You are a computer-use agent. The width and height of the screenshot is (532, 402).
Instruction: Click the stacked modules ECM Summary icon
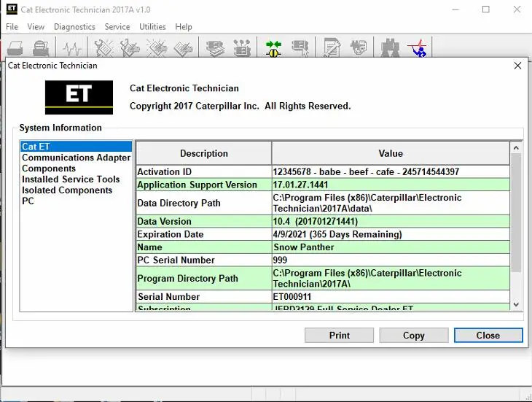point(215,48)
